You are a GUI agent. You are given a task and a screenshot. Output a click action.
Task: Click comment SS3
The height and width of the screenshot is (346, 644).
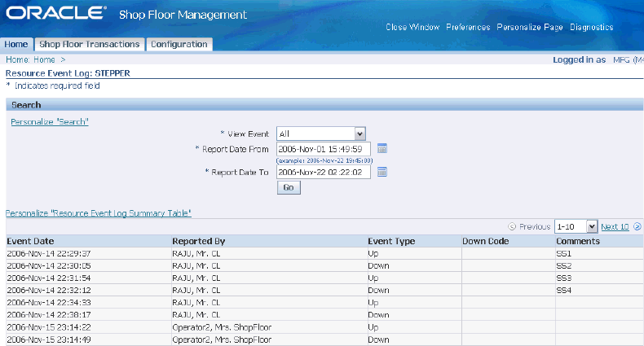pos(564,278)
